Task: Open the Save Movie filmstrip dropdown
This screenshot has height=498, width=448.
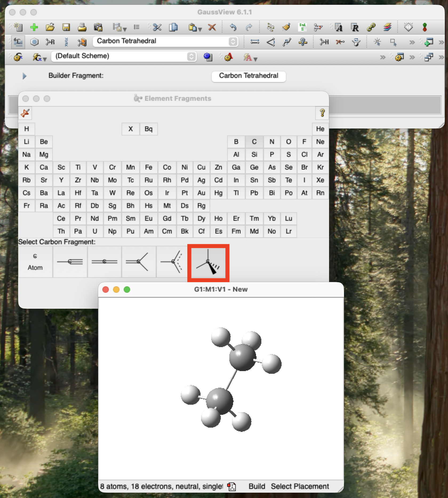Action: pos(119,27)
